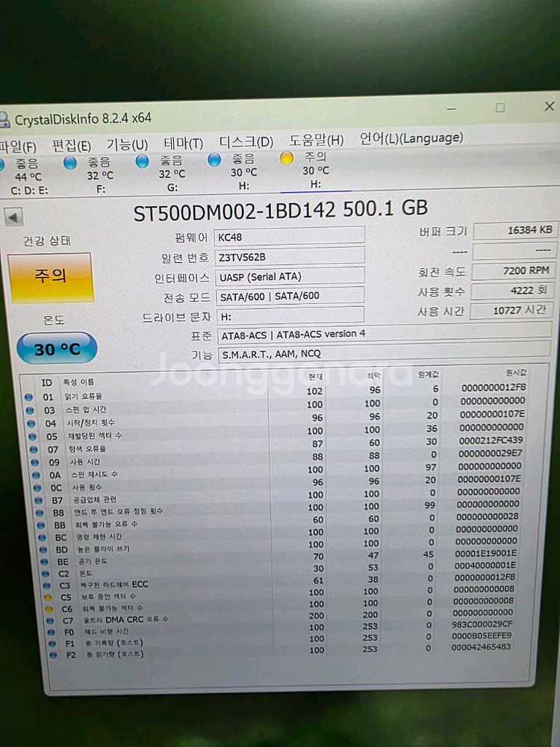Open the 기능(U) menu
560x747 pixels.
click(127, 144)
